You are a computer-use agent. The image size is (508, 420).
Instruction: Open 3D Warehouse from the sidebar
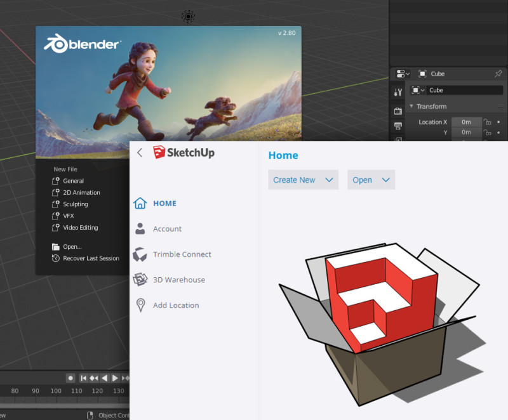169,280
